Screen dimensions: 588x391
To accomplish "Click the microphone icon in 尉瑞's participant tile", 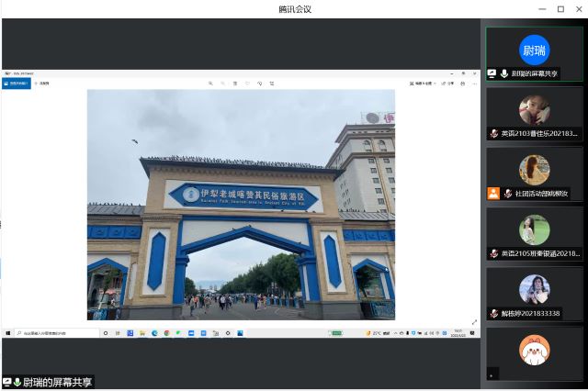I will tap(504, 73).
